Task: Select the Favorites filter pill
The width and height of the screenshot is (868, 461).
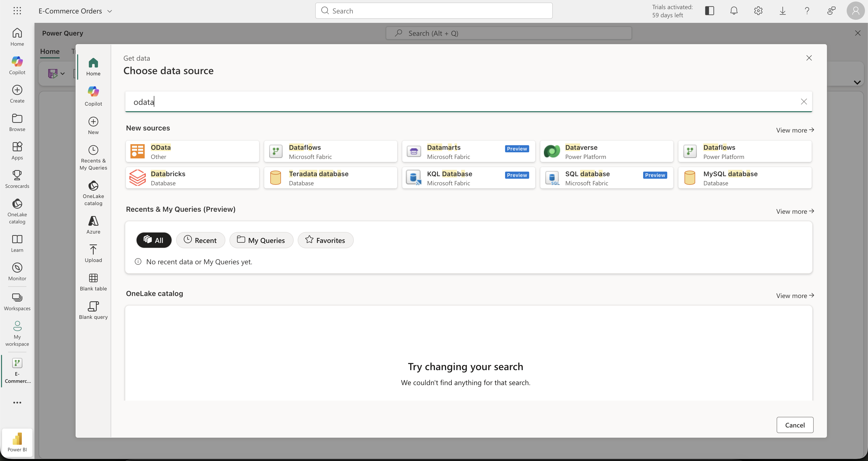Action: 325,240
